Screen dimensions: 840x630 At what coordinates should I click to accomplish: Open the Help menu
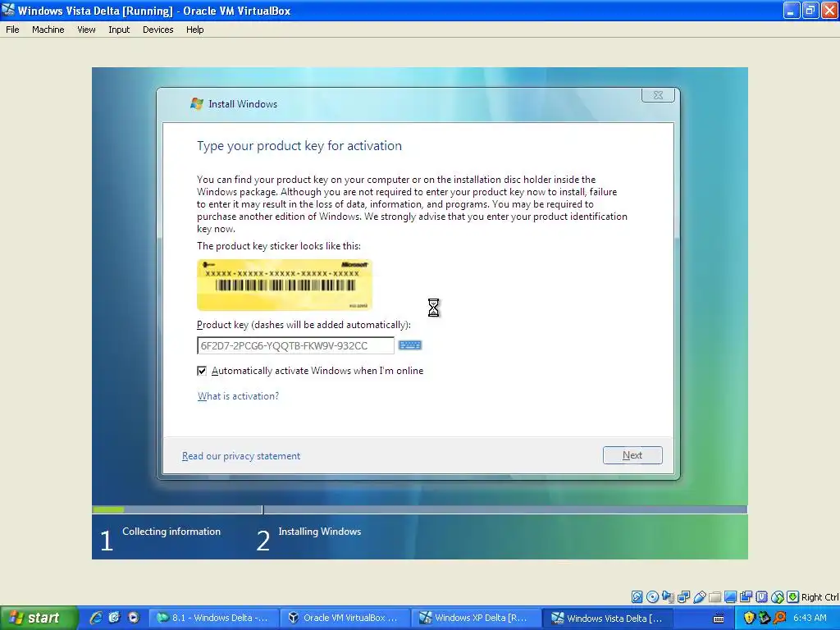(195, 30)
